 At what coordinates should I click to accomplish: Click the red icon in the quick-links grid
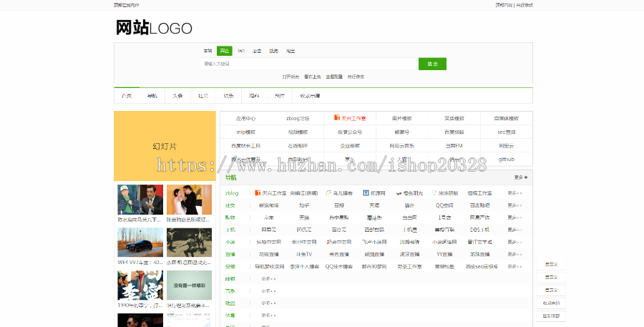pyautogui.click(x=337, y=118)
